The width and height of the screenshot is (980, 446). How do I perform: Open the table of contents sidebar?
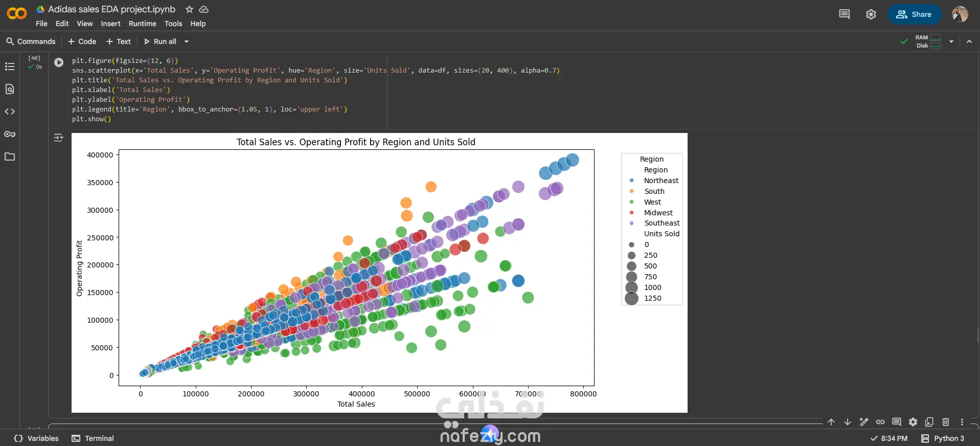(x=10, y=66)
